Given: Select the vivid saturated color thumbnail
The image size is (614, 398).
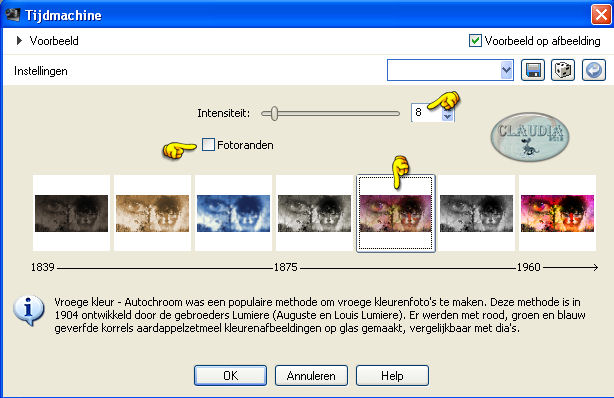Looking at the screenshot, I should [x=557, y=213].
